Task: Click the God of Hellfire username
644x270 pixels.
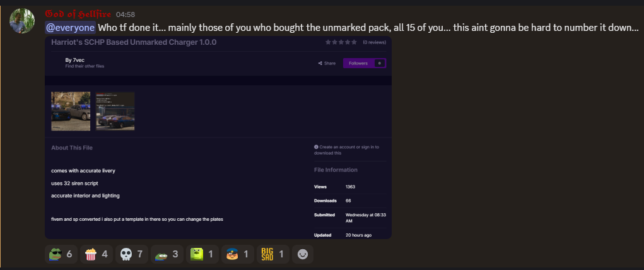Action: [78, 14]
